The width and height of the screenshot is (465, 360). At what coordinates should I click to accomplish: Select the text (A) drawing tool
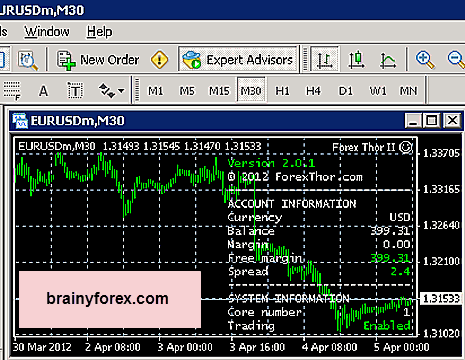click(x=43, y=91)
